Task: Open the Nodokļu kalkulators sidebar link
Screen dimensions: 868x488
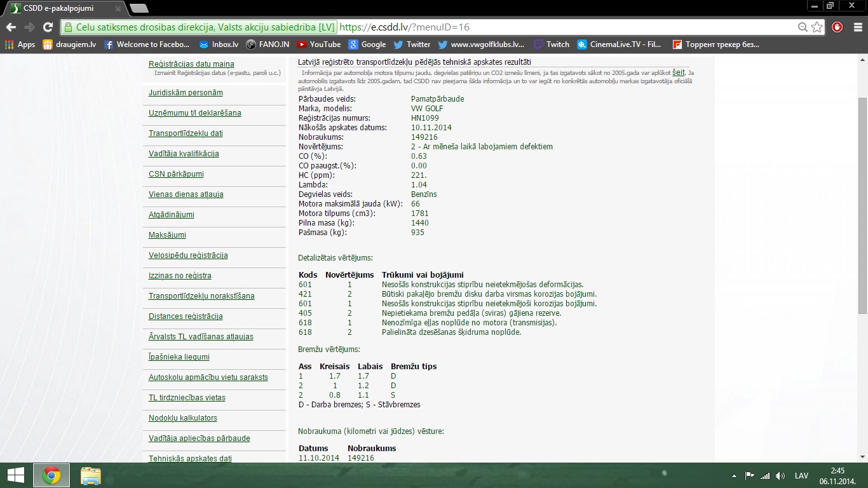Action: [183, 418]
